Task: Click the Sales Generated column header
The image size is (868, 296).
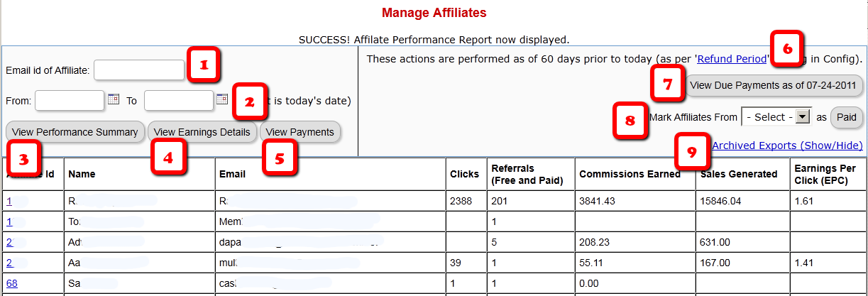Action: pyautogui.click(x=738, y=174)
